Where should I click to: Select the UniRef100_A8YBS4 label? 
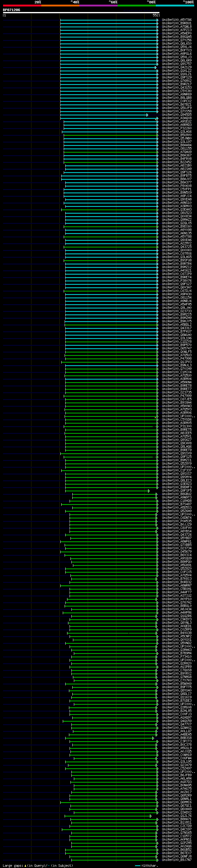click(x=177, y=531)
